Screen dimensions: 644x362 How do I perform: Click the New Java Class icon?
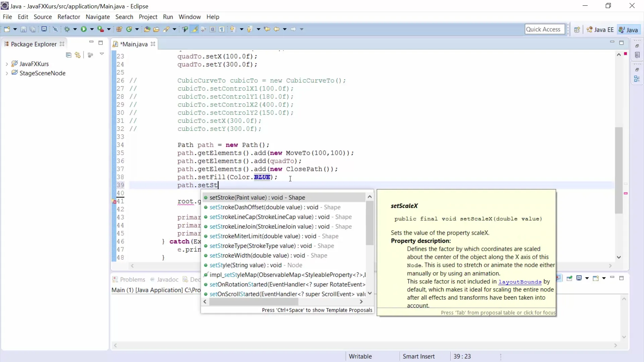coord(129,29)
